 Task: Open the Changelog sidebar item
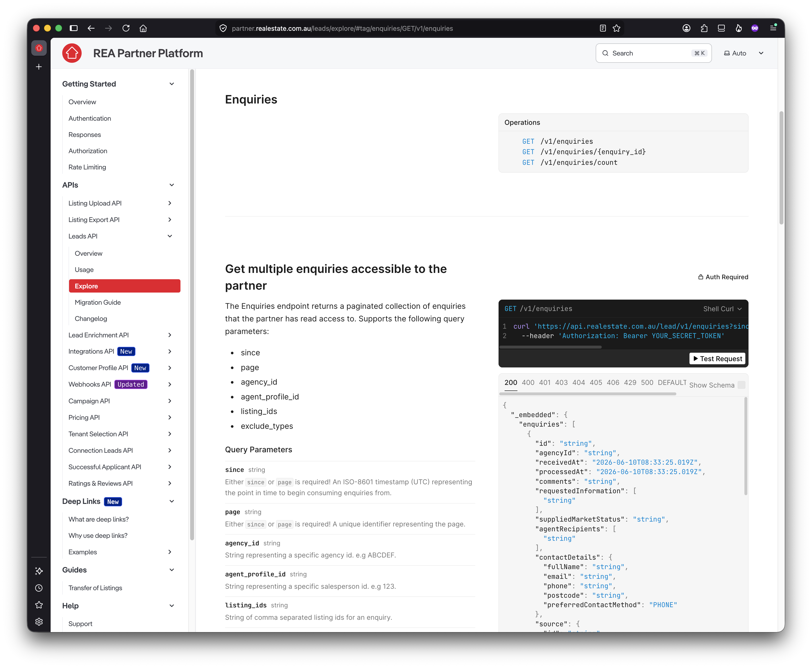[91, 318]
